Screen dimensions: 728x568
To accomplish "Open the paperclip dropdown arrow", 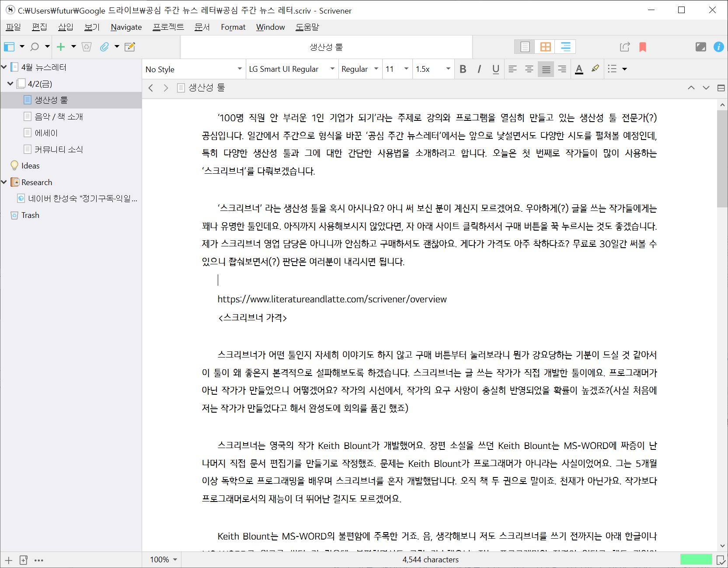I will tap(117, 47).
